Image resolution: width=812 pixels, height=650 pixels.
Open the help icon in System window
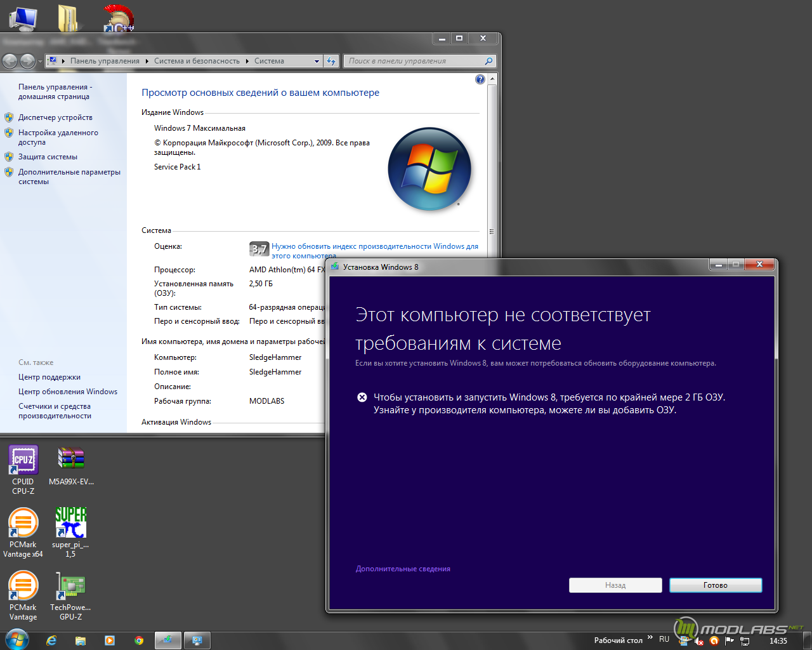pyautogui.click(x=480, y=79)
